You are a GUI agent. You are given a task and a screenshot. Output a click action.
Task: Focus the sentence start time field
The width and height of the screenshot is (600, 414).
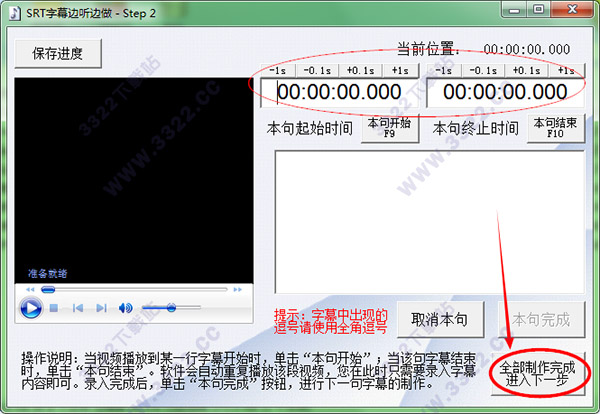coord(340,93)
